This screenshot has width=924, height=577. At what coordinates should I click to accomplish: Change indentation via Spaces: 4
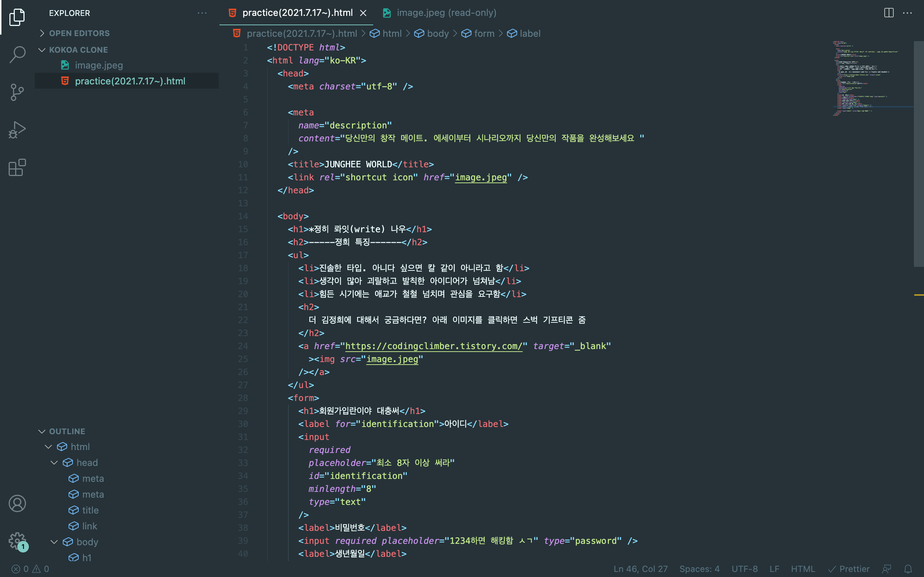coord(699,569)
